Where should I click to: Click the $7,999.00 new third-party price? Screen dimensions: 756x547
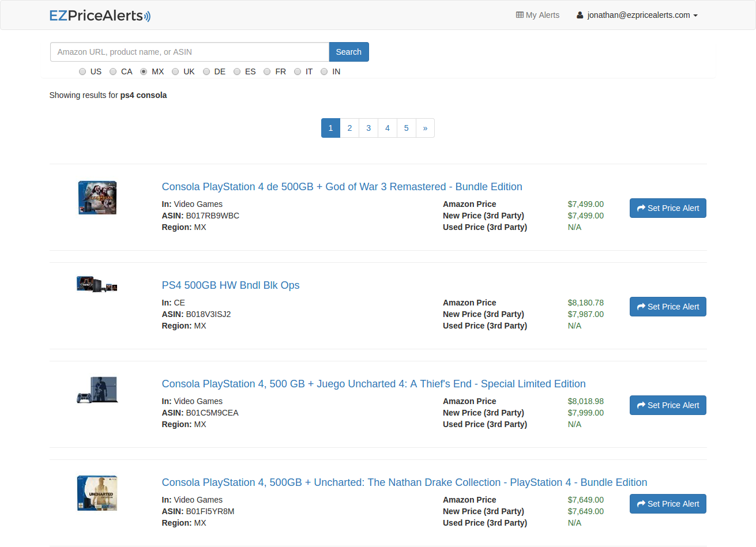586,413
